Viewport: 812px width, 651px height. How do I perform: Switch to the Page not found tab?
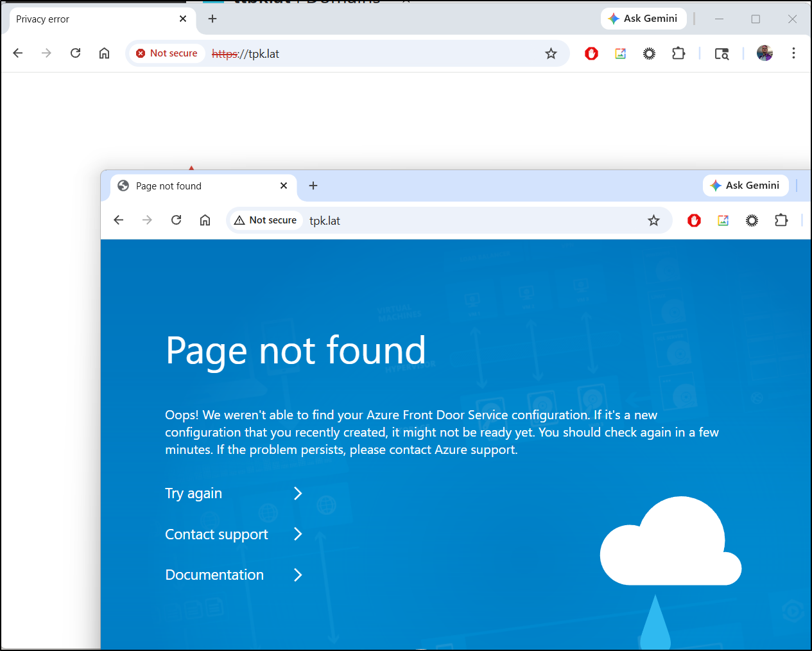click(193, 186)
